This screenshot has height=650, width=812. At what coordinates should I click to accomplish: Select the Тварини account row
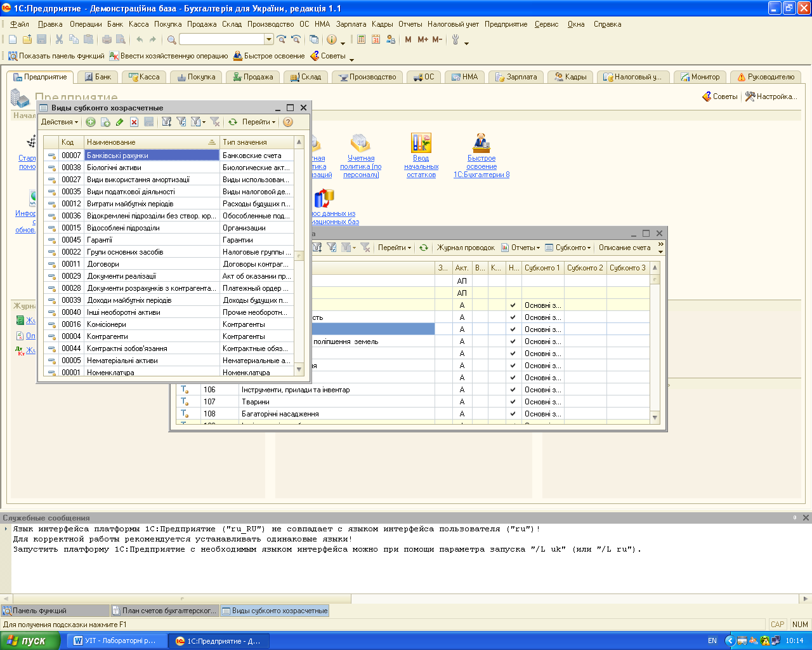(414, 402)
